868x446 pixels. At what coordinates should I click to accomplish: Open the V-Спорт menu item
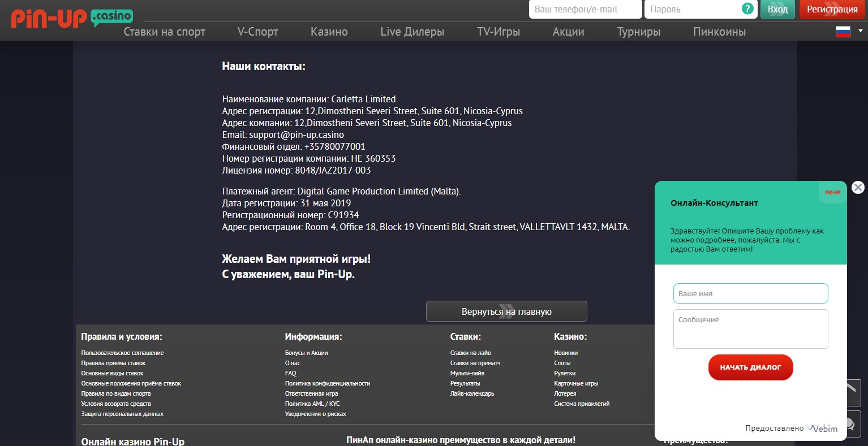[x=258, y=32]
